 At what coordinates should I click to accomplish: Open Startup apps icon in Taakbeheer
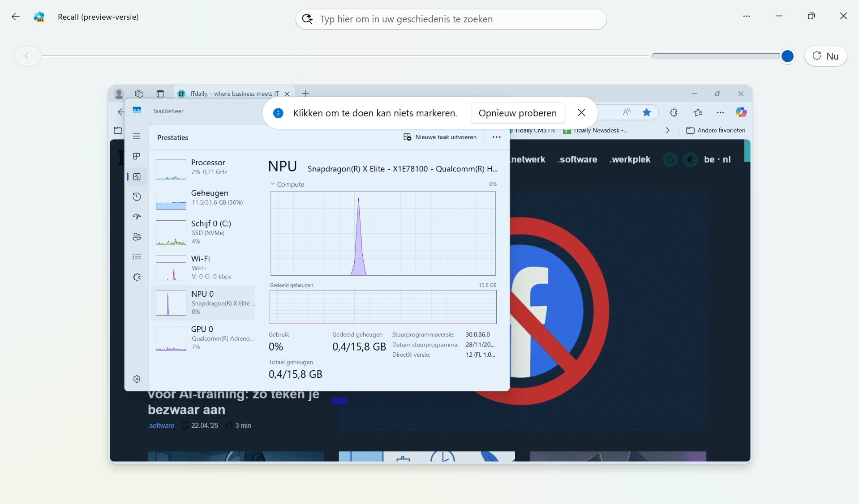[137, 217]
